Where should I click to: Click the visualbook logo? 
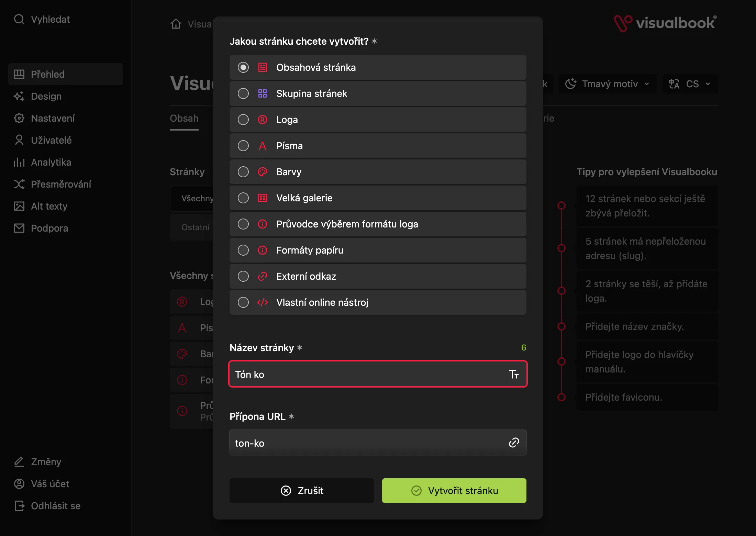pyautogui.click(x=665, y=23)
